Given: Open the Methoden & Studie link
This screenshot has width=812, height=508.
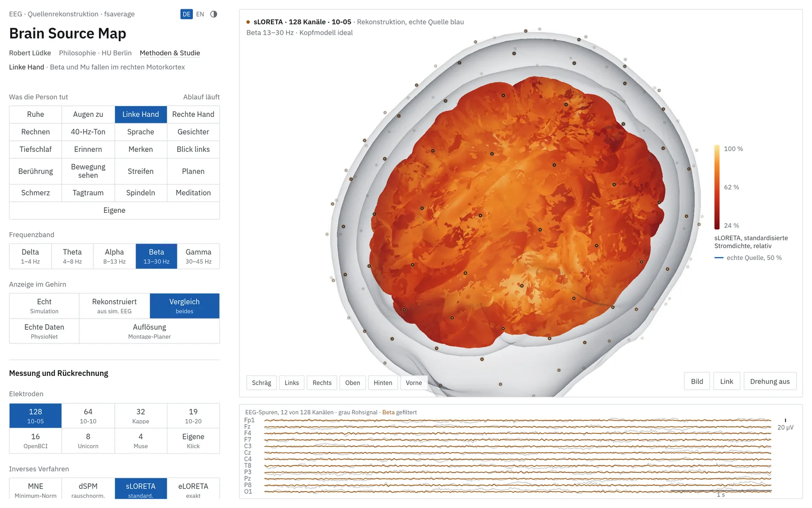Looking at the screenshot, I should coord(170,53).
